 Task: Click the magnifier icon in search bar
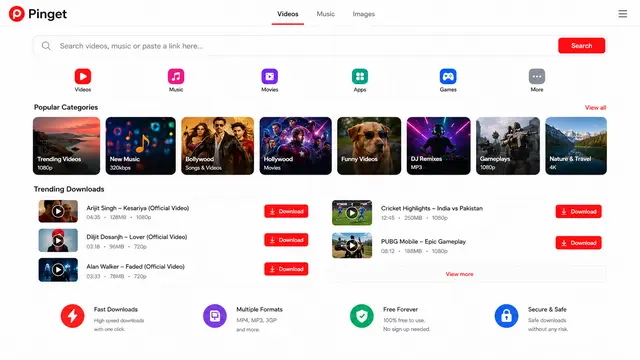[46, 46]
